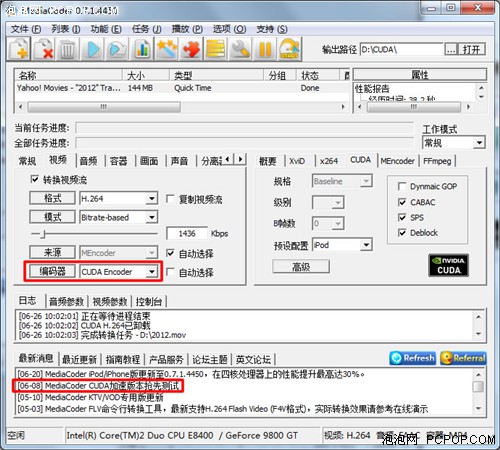Click the 编码器 button
Viewport: 500px width, 450px height.
52,271
